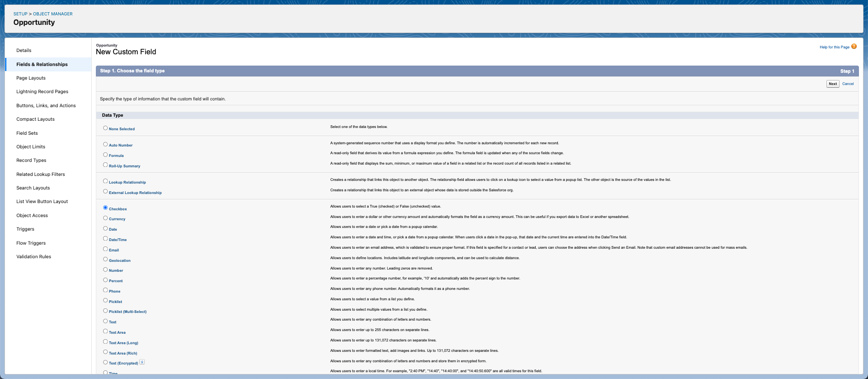This screenshot has width=868, height=379.
Task: Go to List View Button Layout
Action: pos(42,202)
